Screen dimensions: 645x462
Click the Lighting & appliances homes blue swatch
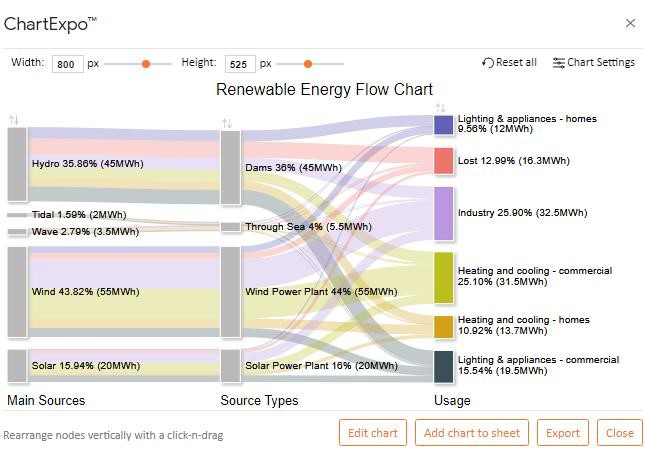click(443, 125)
